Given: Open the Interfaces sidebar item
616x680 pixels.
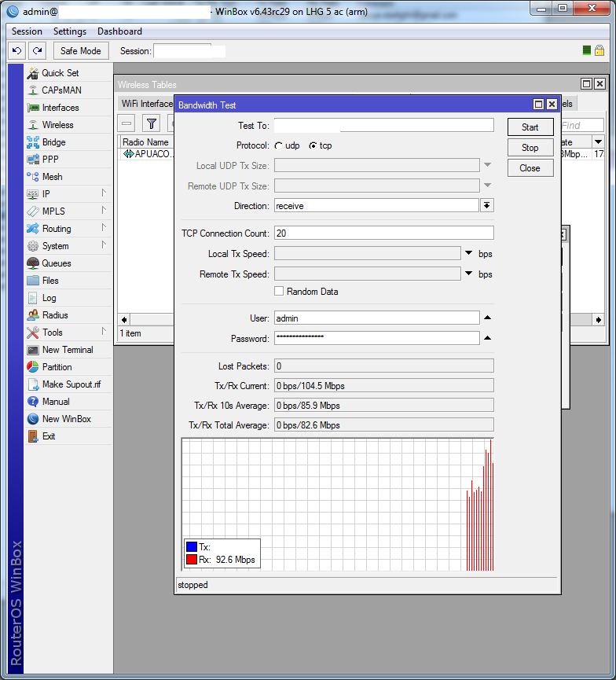Looking at the screenshot, I should click(x=68, y=108).
